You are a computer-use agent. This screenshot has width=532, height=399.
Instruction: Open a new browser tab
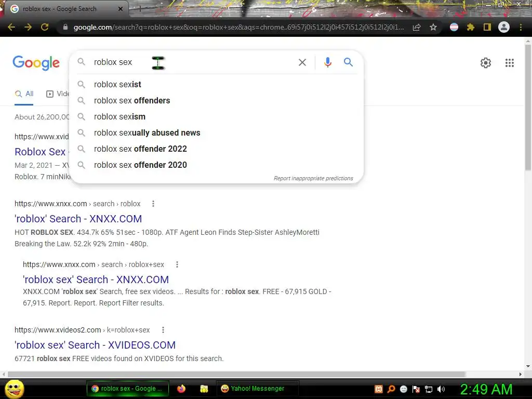(140, 9)
